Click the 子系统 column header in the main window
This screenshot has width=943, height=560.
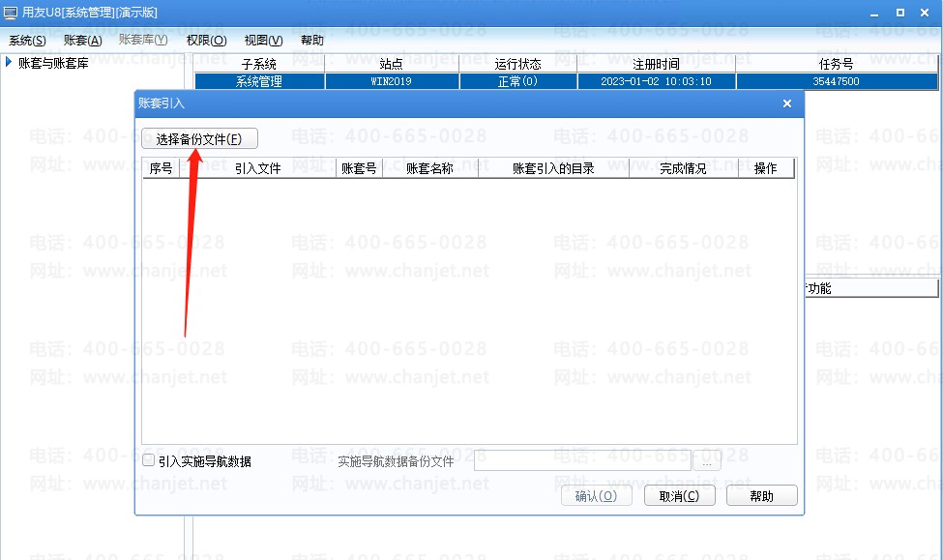click(x=259, y=64)
